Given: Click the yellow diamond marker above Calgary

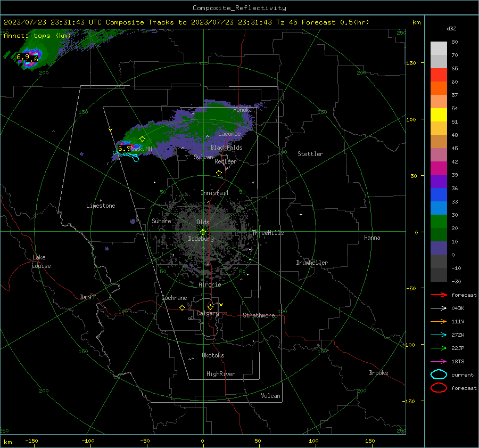Looking at the screenshot, I should tap(210, 307).
